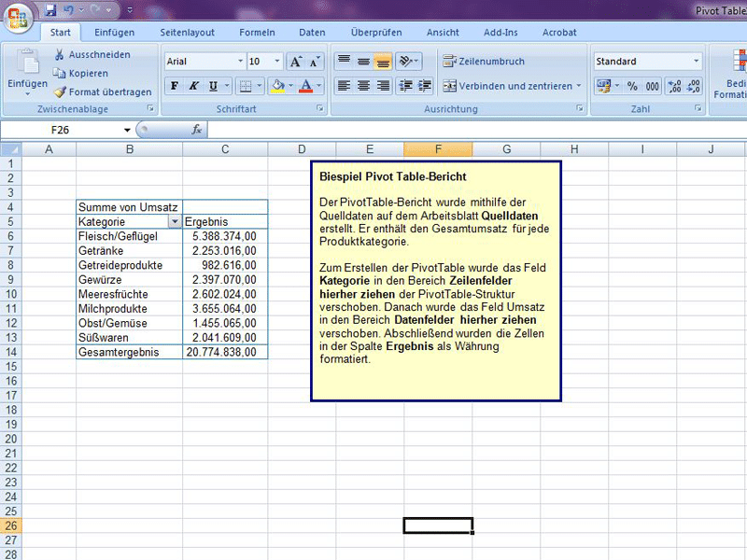Open the Kategorie pivot filter dropdown

(x=175, y=222)
